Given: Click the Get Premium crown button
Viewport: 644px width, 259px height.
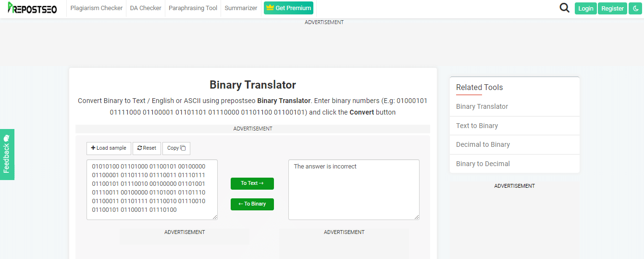Looking at the screenshot, I should (288, 8).
